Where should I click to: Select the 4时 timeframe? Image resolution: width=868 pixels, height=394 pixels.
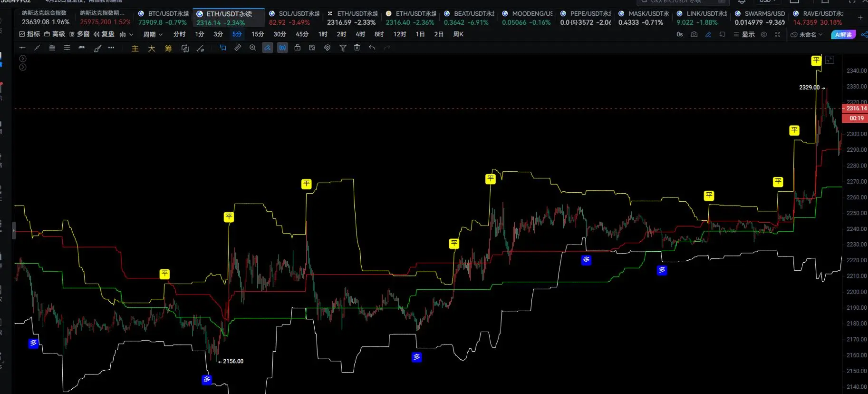[x=360, y=34]
